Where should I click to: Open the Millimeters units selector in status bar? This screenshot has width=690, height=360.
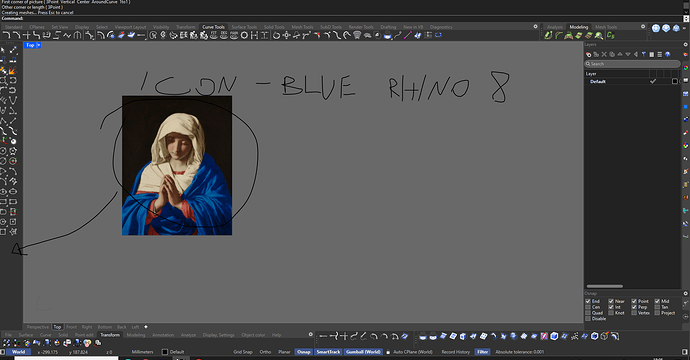[x=143, y=352]
